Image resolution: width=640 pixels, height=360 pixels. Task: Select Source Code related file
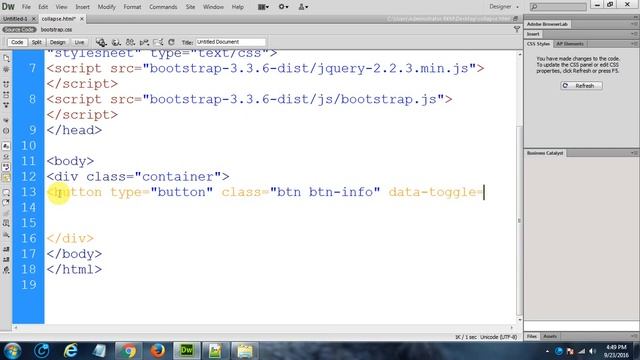(x=19, y=30)
